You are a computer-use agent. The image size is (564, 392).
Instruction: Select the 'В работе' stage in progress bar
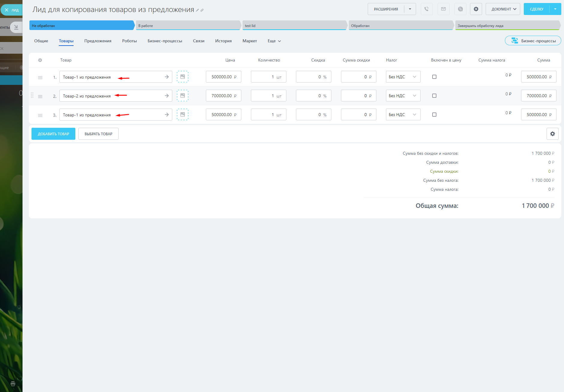(x=188, y=26)
